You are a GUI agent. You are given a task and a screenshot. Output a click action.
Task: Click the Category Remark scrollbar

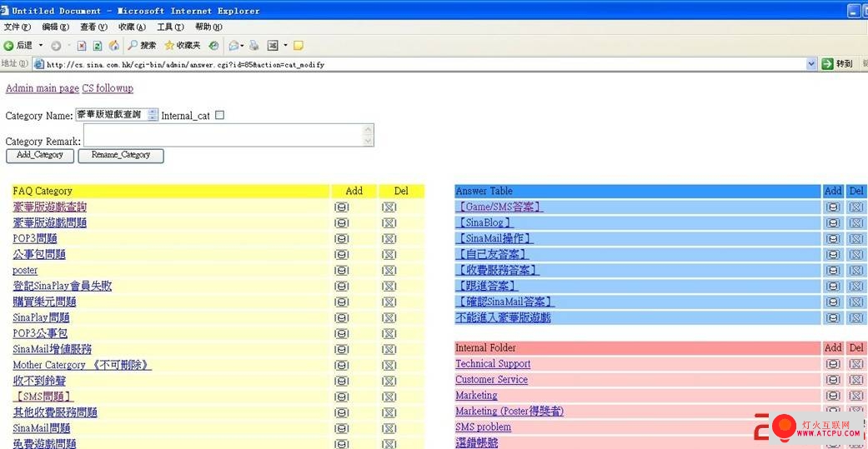pyautogui.click(x=368, y=136)
